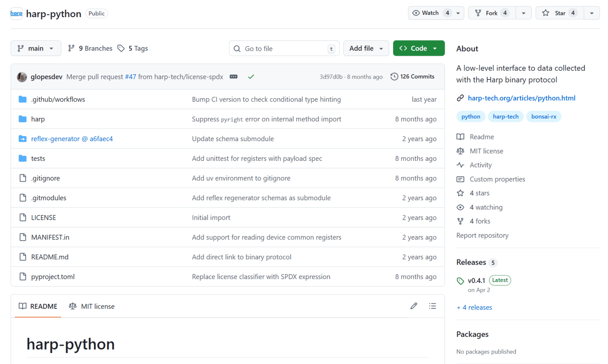Open the README.md file
Screen dimensions: 608x364
50,257
